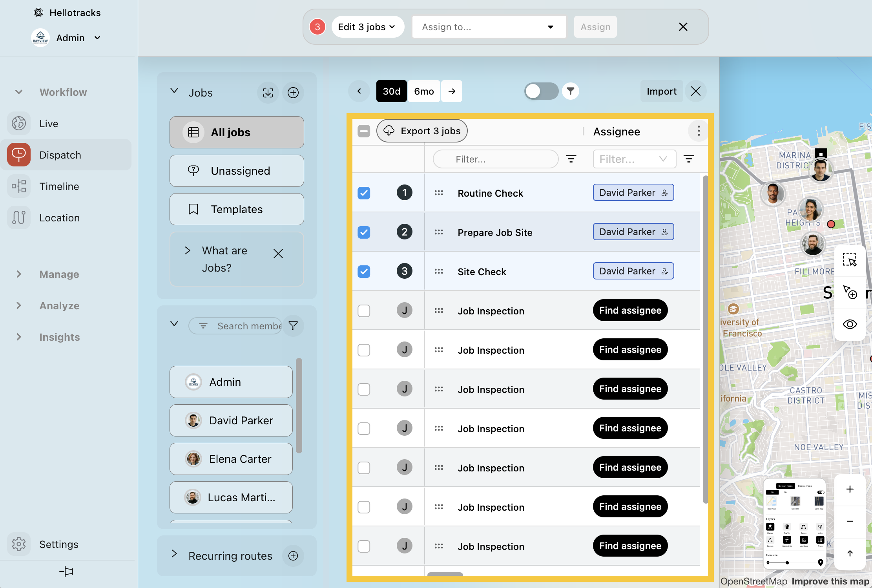Add a recurring route with plus icon
Screen dimensions: 872x588
[x=293, y=556]
